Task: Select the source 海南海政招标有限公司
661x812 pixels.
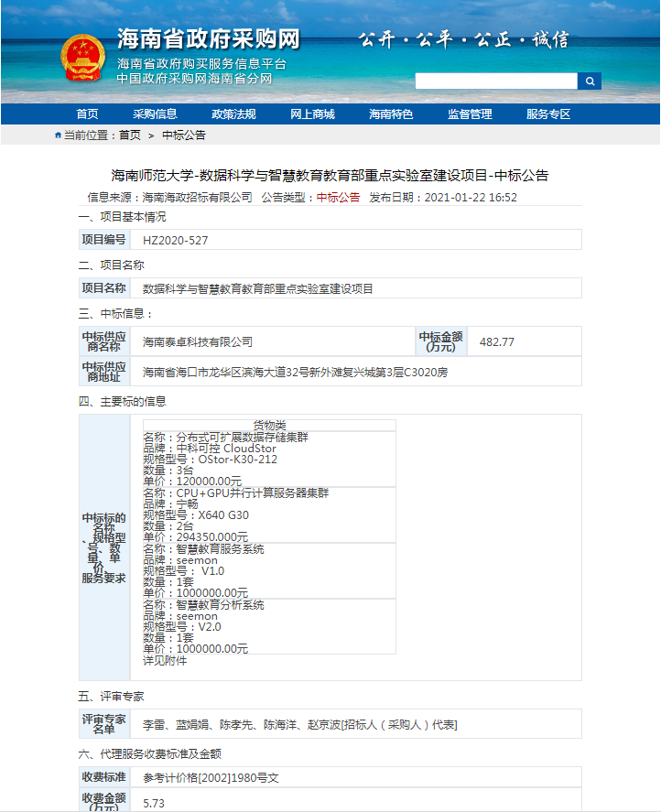Action: 197,198
